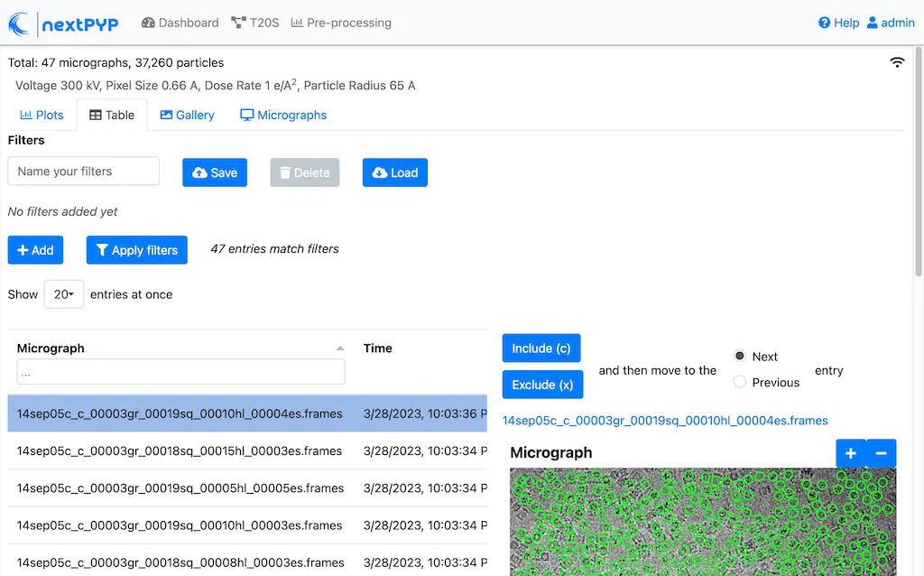This screenshot has width=924, height=576.
Task: Open the Help page
Action: (x=838, y=23)
